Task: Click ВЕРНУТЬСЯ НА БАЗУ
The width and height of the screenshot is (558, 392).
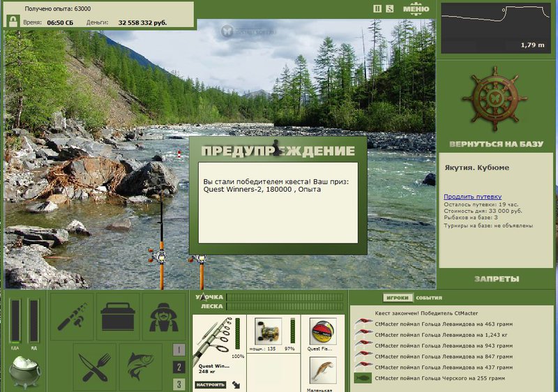Action: (496, 144)
